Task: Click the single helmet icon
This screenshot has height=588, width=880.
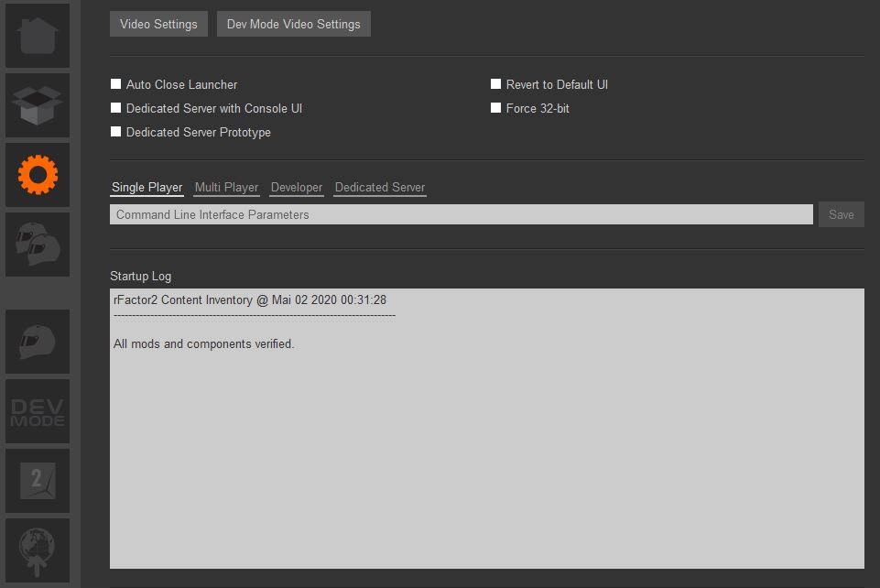Action: (x=38, y=342)
